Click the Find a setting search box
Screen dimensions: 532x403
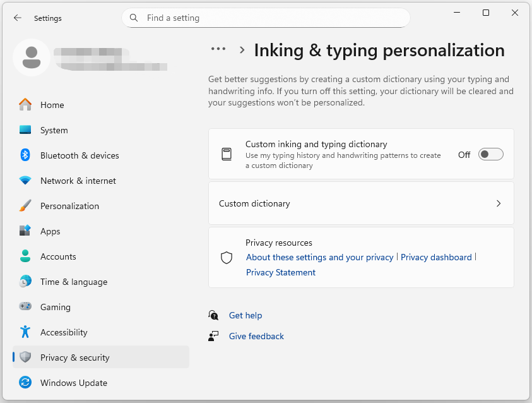tap(265, 18)
